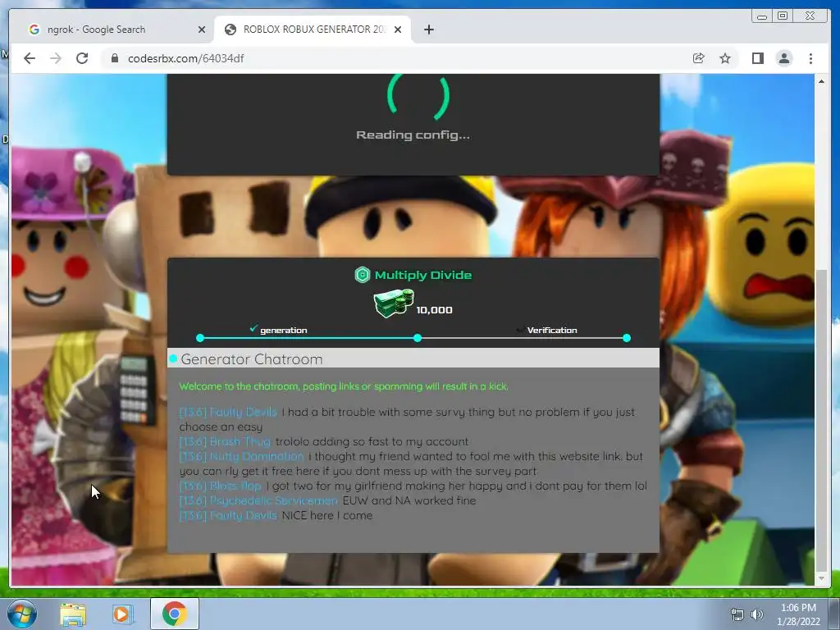Open the volume speaker tray icon

pyautogui.click(x=756, y=615)
